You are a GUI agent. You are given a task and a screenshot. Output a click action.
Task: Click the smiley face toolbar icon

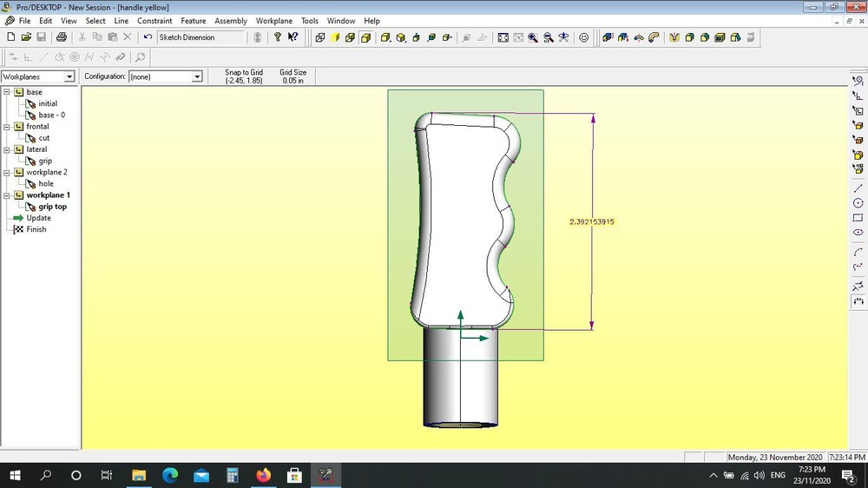[x=583, y=37]
